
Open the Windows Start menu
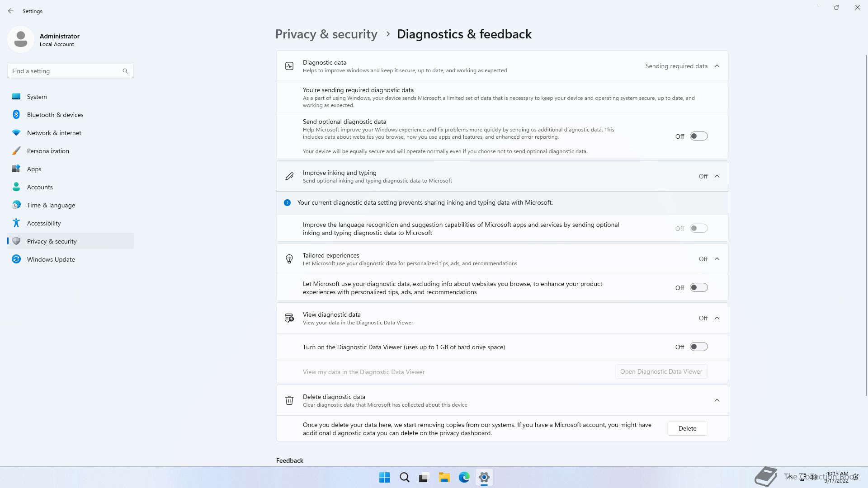[385, 478]
